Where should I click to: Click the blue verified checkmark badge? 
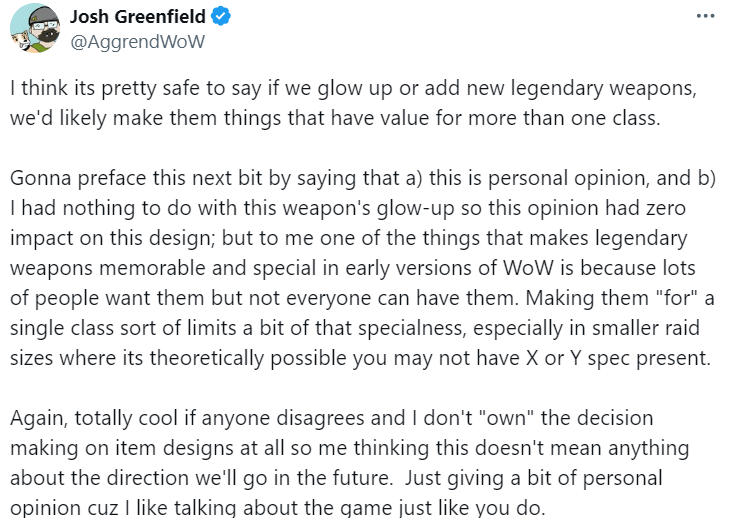pos(220,16)
